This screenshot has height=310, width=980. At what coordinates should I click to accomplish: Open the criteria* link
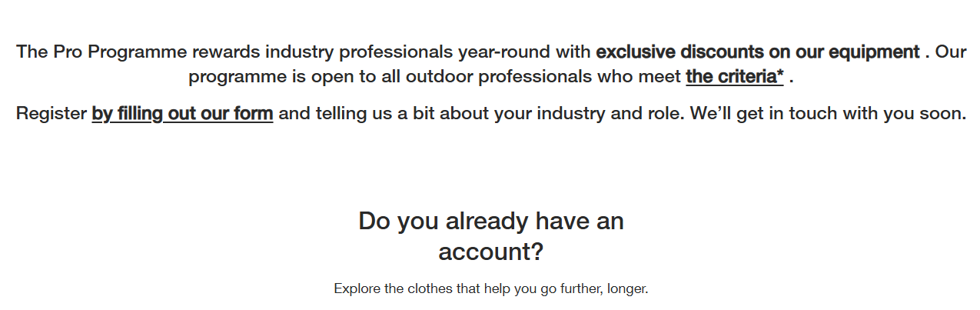tap(734, 77)
